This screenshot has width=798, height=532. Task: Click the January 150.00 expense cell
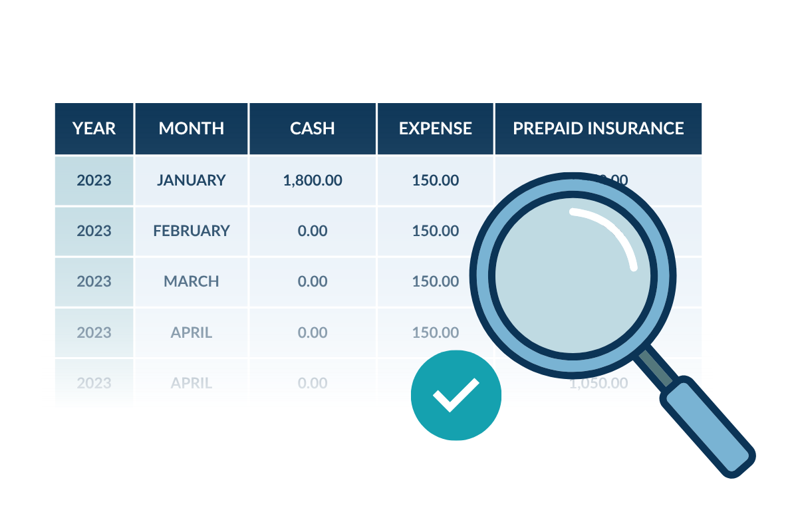(x=436, y=180)
